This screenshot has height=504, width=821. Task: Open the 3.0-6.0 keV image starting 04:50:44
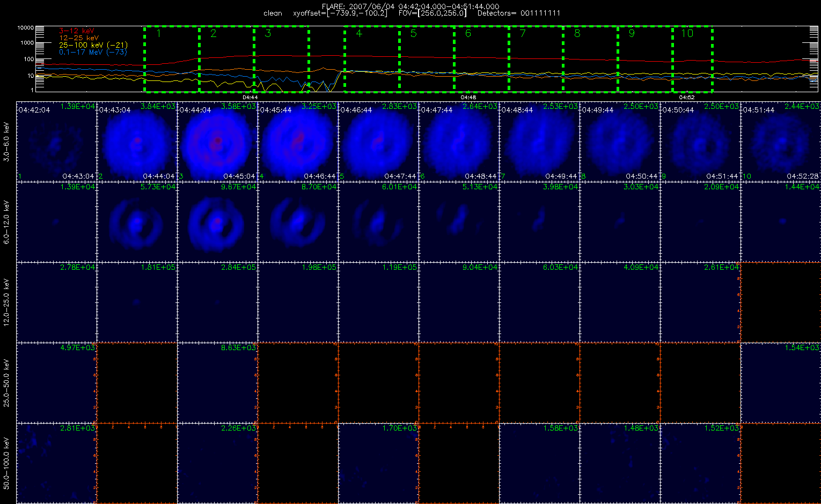pos(700,141)
